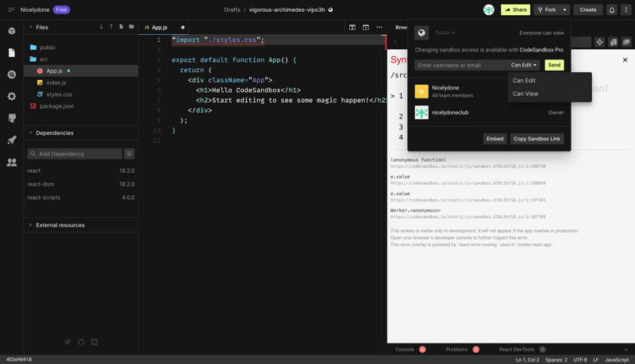Expand the External resources section
This screenshot has height=364, width=635.
pos(31,225)
